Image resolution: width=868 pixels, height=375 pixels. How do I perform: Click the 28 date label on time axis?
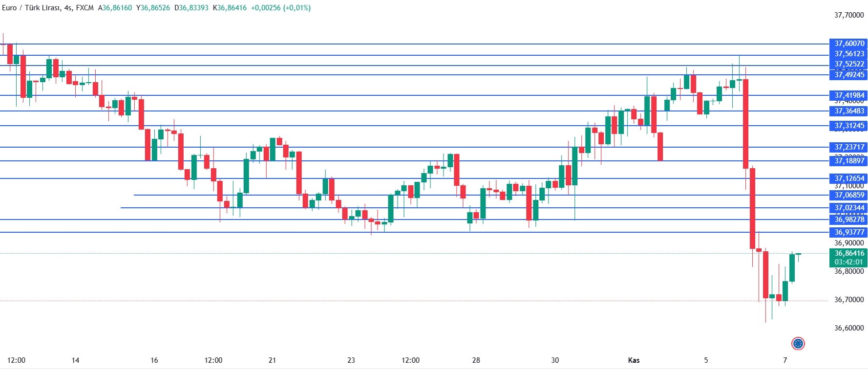476,360
